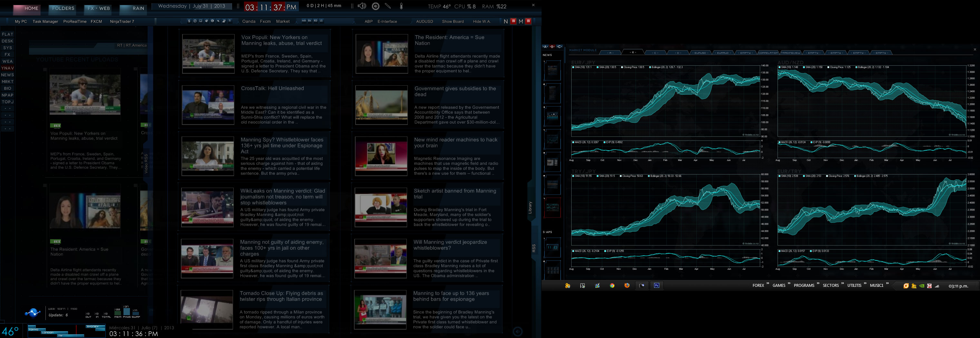The width and height of the screenshot is (980, 338).
Task: Open 'CrossTalk: Hell Unleashed' article
Action: pos(272,89)
